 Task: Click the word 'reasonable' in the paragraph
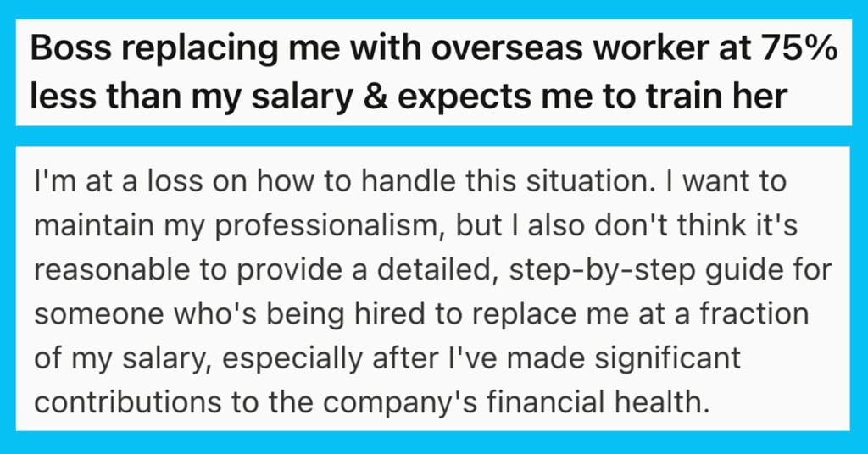[x=115, y=271]
